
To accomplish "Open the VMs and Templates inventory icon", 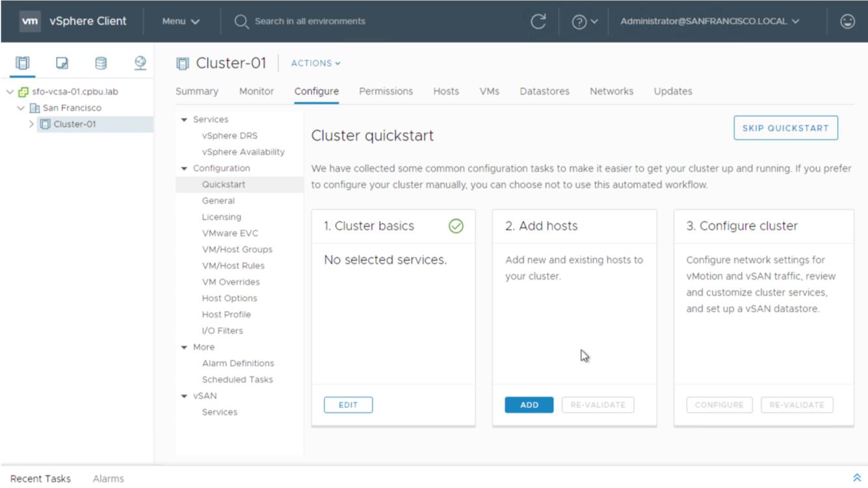I will 62,63.
